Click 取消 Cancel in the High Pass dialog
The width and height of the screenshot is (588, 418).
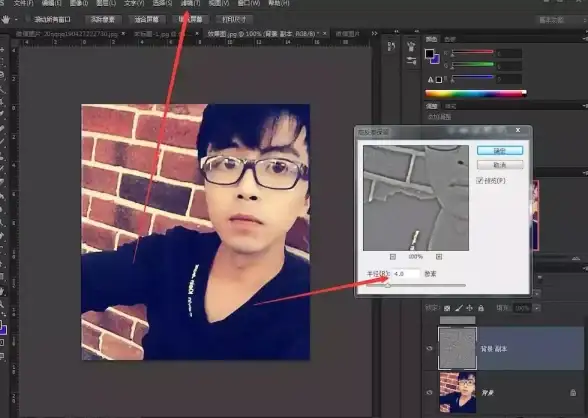500,165
